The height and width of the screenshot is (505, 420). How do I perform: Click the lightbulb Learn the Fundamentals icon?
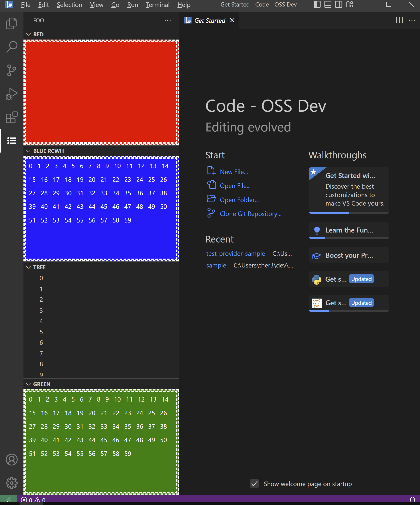pos(317,231)
